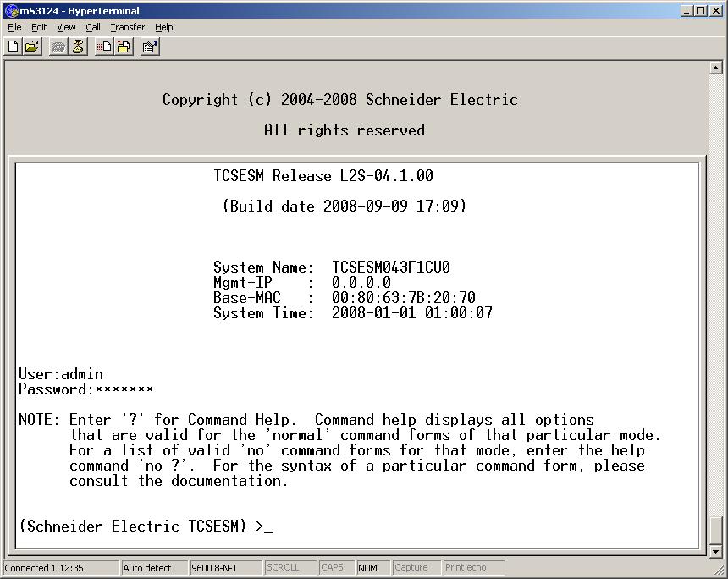Viewport: 728px width, 579px height.
Task: Click the vertical scrollbar thumb
Action: point(715,529)
